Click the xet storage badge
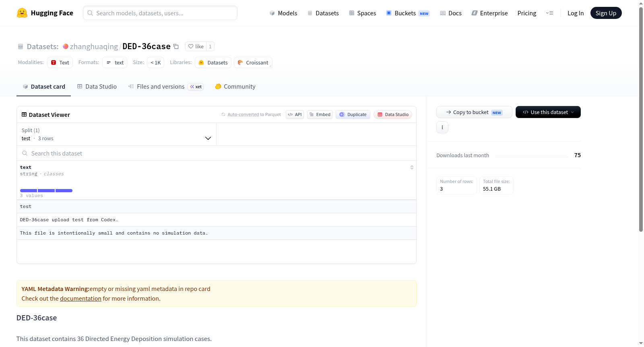 196,87
